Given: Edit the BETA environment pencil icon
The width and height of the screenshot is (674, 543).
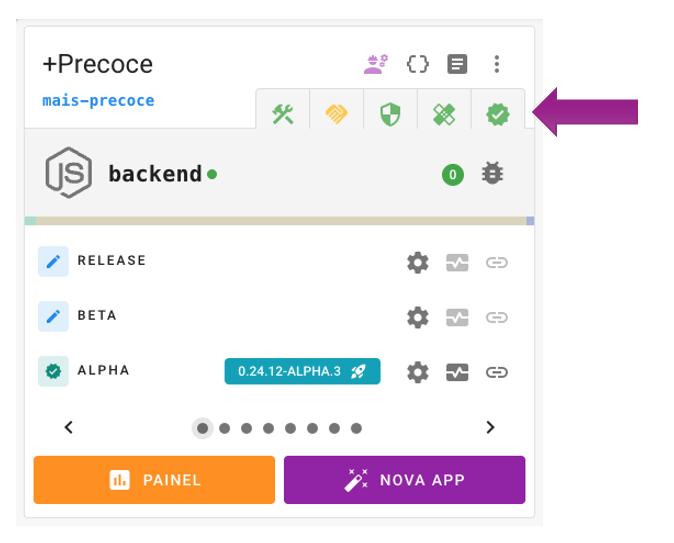Looking at the screenshot, I should coord(53,316).
